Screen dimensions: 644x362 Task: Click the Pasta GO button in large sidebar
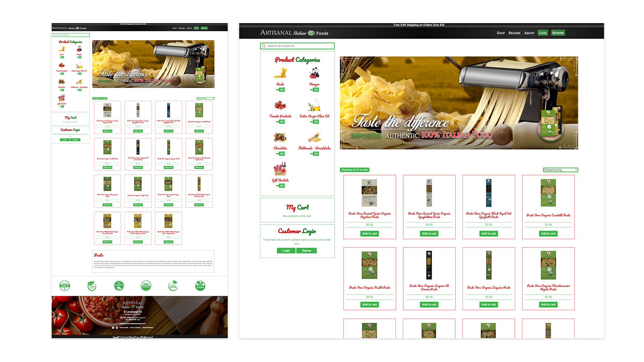(281, 90)
